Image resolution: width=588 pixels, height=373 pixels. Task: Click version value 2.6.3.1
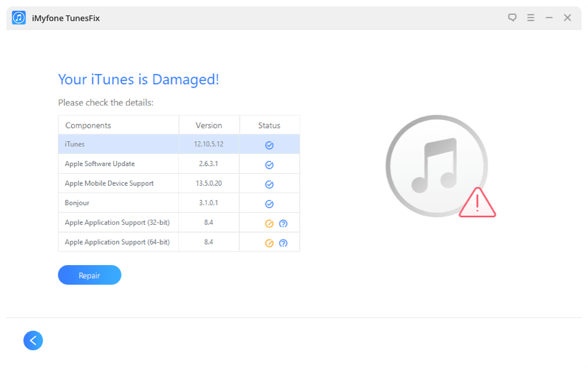coord(208,164)
